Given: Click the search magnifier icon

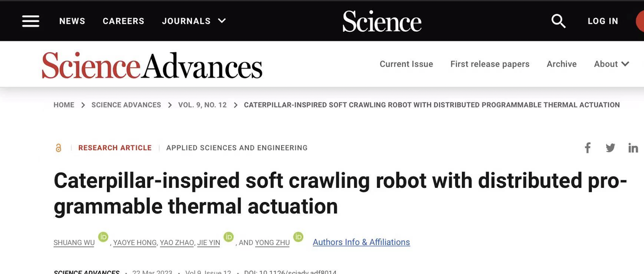Looking at the screenshot, I should [558, 21].
